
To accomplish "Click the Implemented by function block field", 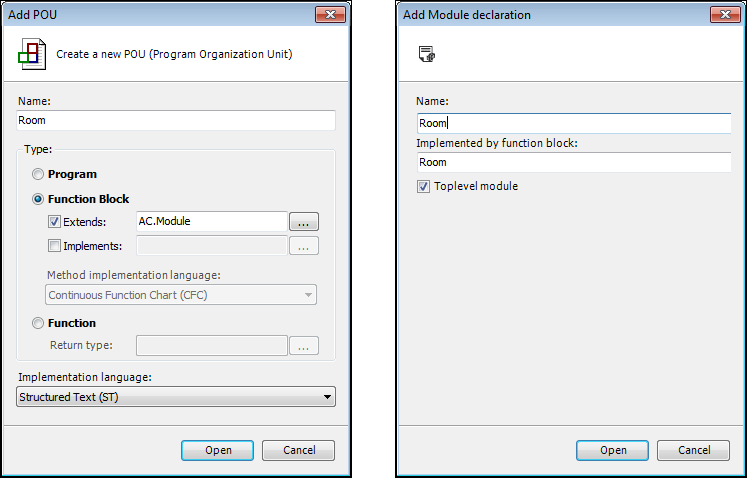I will pos(573,162).
